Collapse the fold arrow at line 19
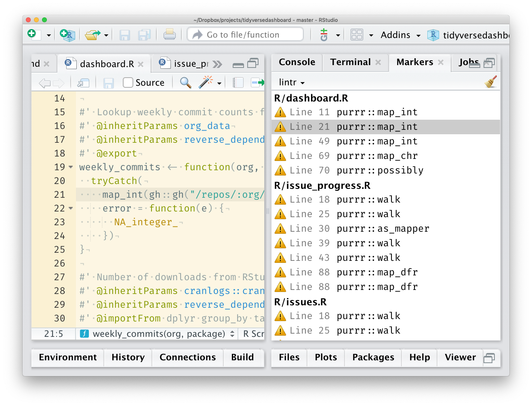Viewport: 532px width, 406px height. [71, 167]
